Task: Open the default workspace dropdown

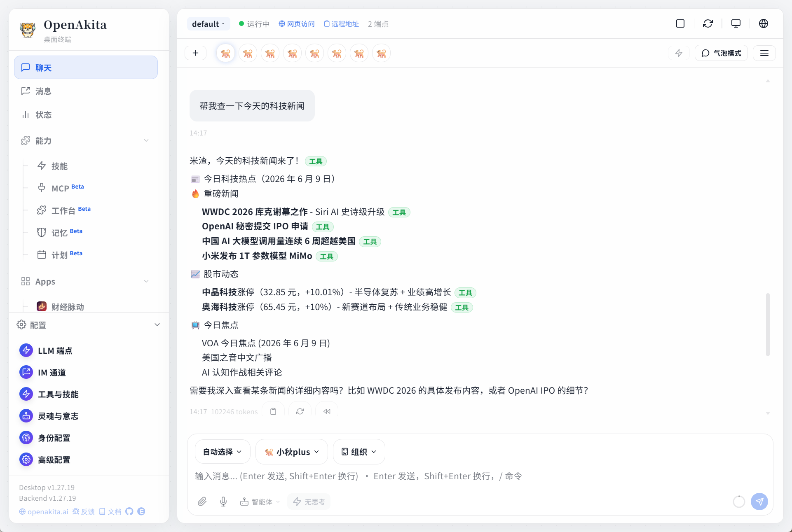Action: (x=209, y=24)
